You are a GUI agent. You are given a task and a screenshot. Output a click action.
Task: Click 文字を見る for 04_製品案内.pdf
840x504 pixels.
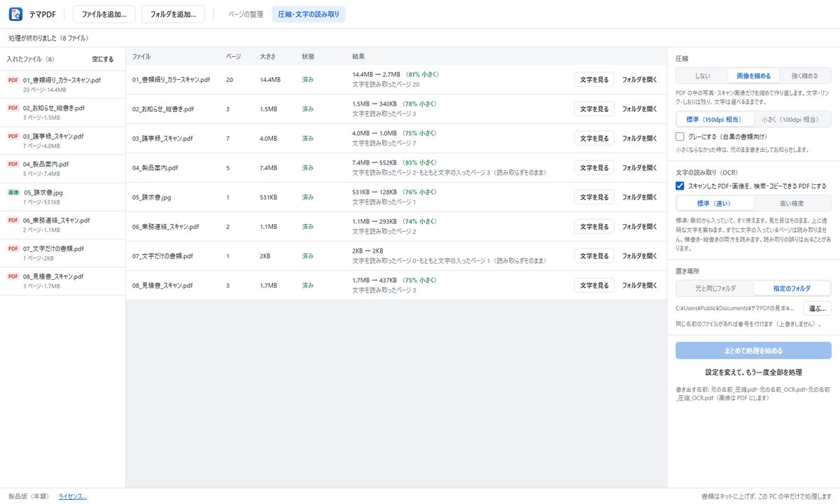[594, 168]
